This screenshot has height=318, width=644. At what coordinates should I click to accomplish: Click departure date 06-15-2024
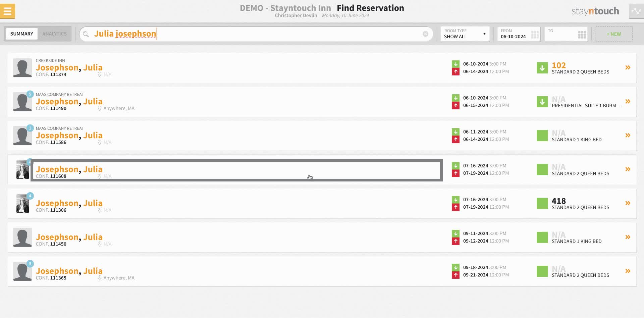(x=476, y=105)
